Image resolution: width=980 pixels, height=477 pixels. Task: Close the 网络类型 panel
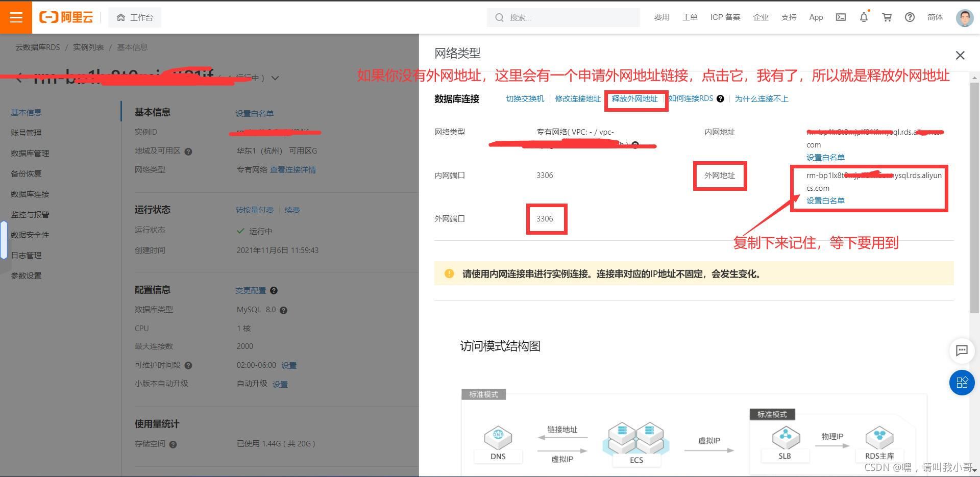click(960, 55)
